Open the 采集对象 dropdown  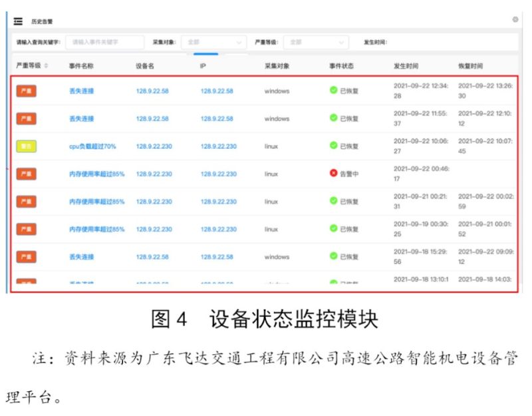coord(213,42)
